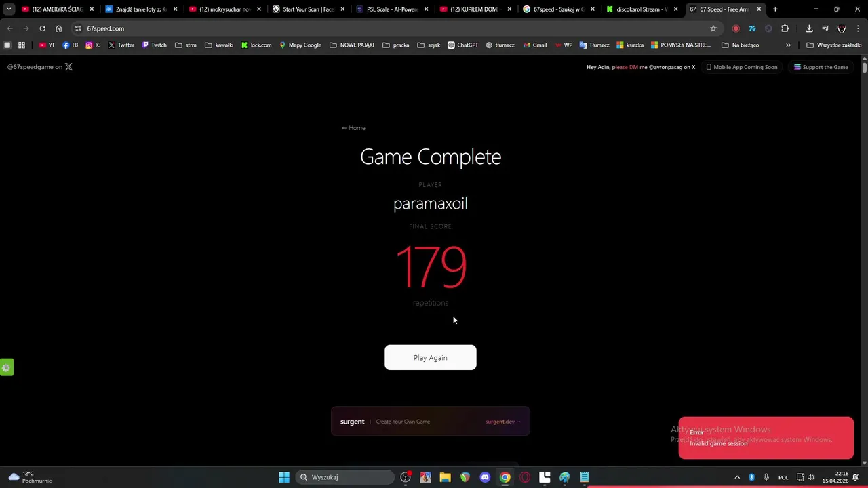Show hidden tray icons chevron
The image size is (868, 488).
tap(737, 477)
